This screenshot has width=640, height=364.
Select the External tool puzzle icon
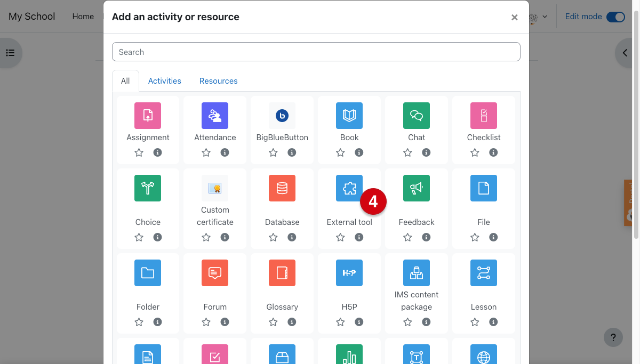[x=349, y=188]
